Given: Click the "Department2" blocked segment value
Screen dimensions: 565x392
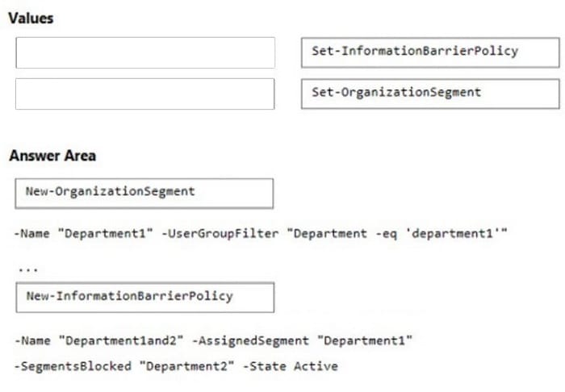Looking at the screenshot, I should (186, 366).
